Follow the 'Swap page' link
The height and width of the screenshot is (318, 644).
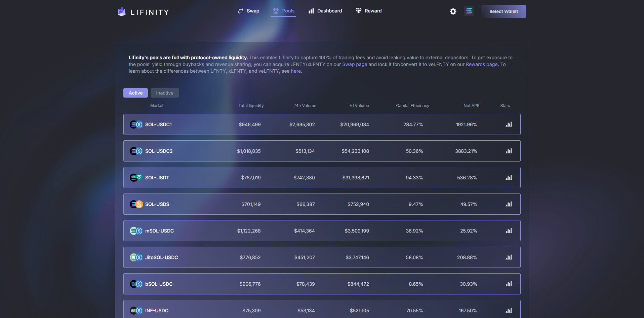click(354, 64)
